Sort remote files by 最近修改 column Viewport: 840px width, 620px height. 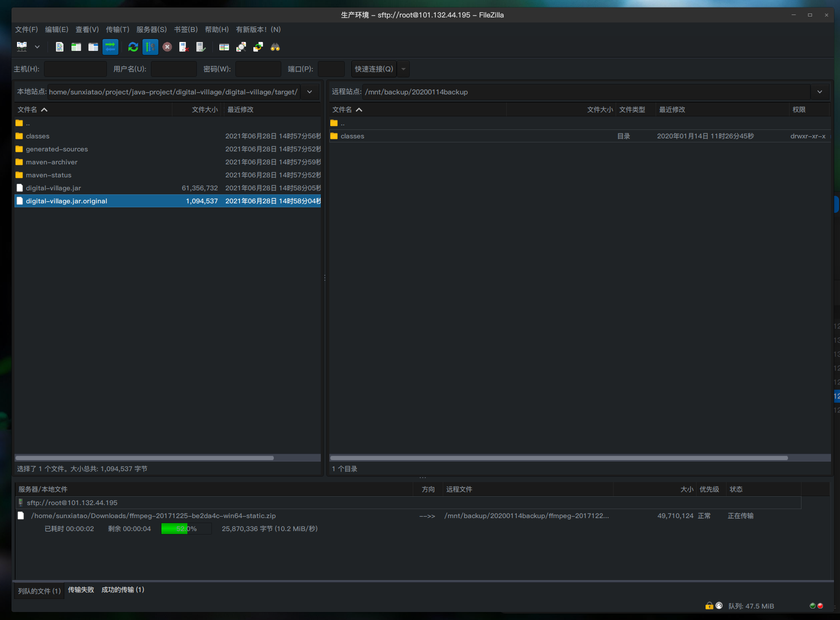[672, 109]
